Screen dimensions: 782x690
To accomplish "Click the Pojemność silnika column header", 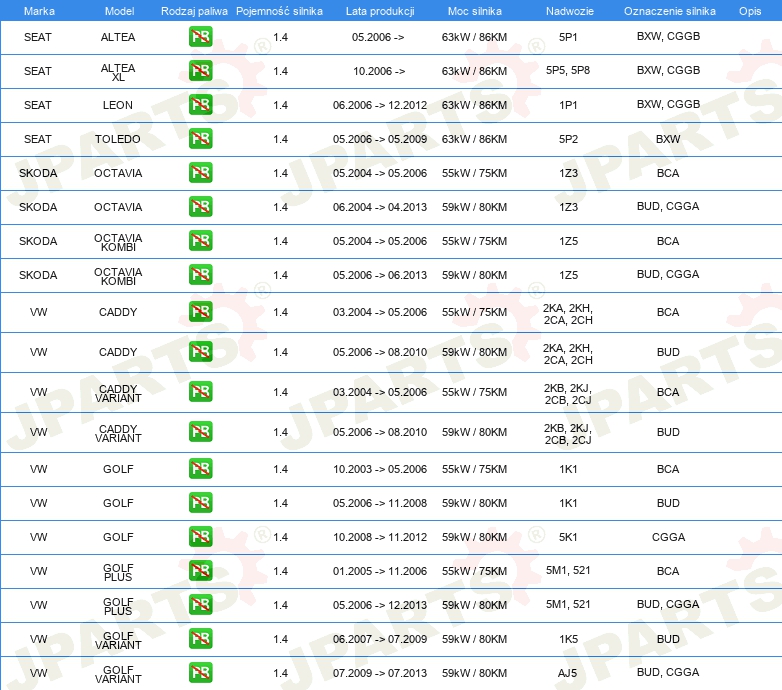I will pos(279,11).
